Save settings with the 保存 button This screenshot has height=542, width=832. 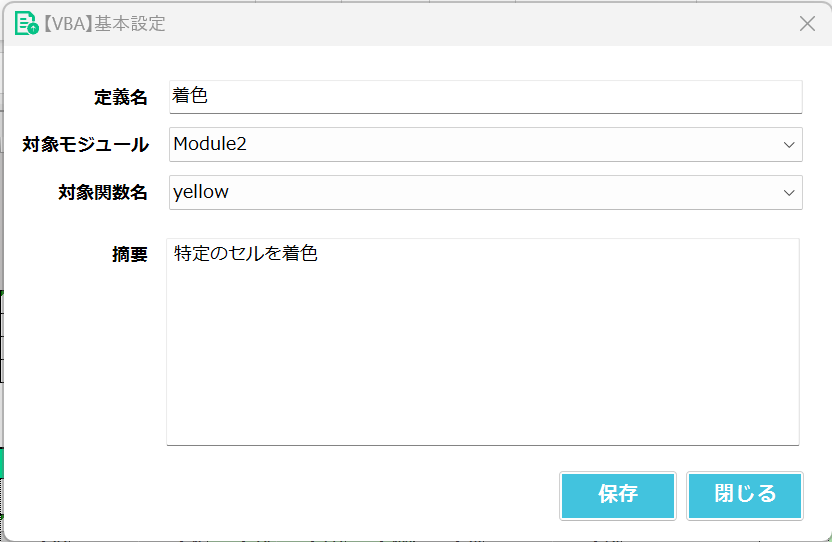coord(618,495)
